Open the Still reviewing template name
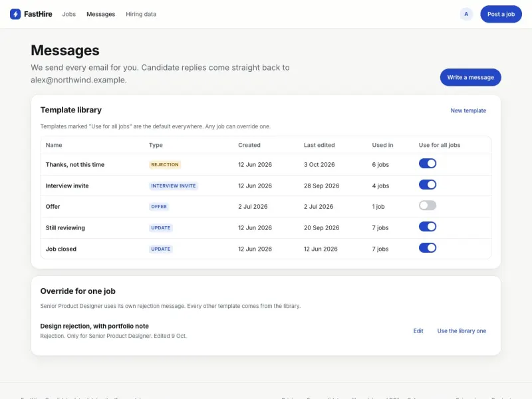The height and width of the screenshot is (399, 532). tap(65, 227)
